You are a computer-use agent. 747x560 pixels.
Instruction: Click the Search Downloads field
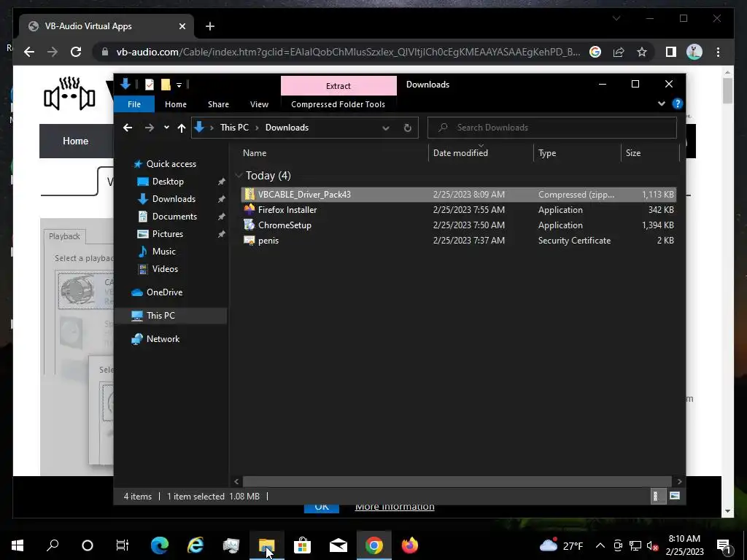click(552, 128)
